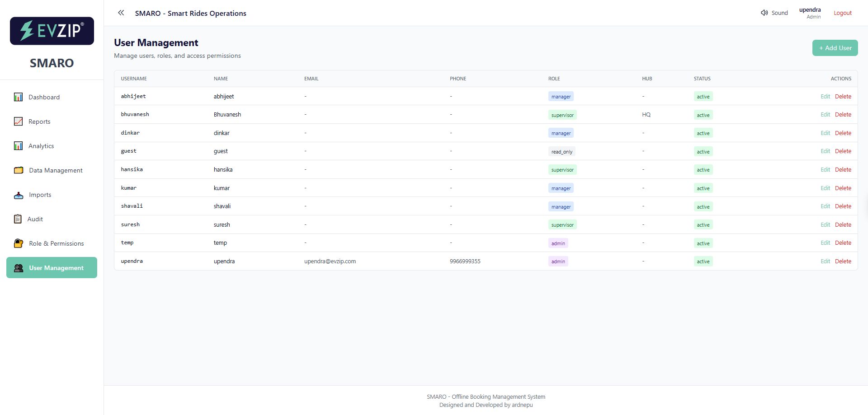Open Analytics via its sidebar icon

tap(18, 145)
